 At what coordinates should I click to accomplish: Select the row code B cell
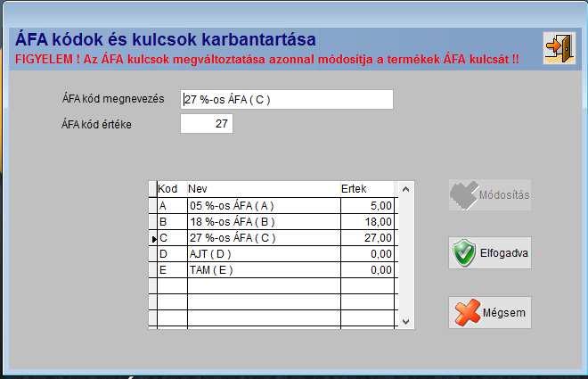coord(172,222)
